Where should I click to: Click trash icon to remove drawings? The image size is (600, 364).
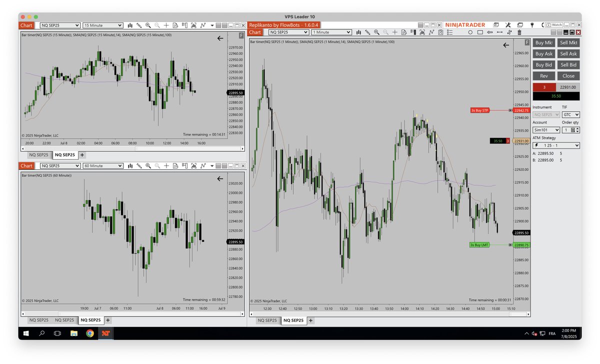(x=519, y=32)
